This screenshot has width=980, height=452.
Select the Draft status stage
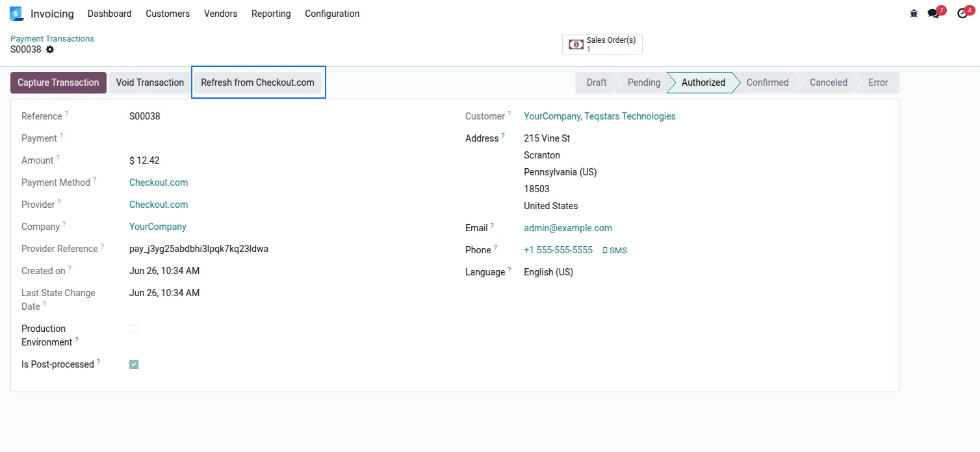(594, 82)
